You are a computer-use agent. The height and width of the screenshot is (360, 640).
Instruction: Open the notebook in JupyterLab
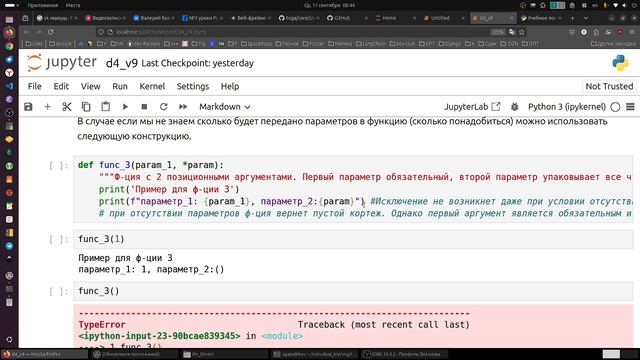click(x=472, y=107)
